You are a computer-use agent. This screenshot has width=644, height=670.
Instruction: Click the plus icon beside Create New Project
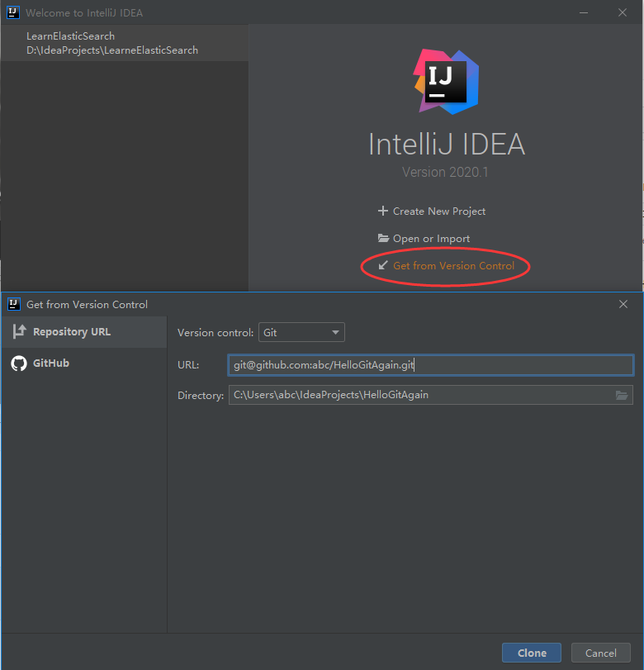[x=382, y=211]
